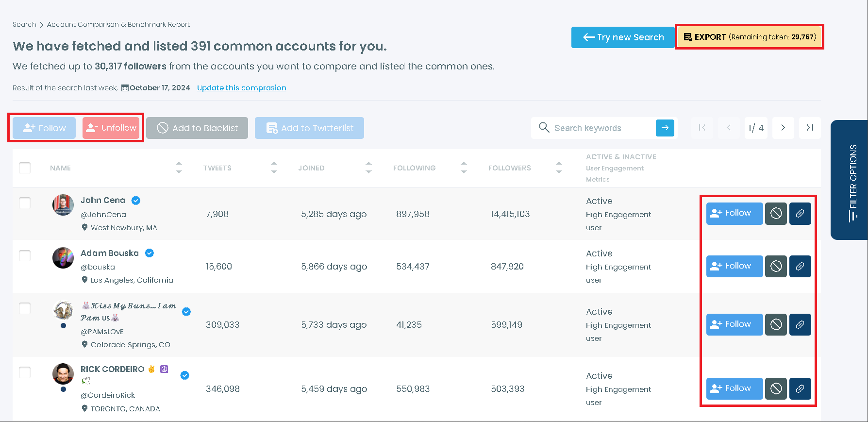Screen dimensions: 868x422
Task: Open John Cena name link
Action: tap(103, 200)
